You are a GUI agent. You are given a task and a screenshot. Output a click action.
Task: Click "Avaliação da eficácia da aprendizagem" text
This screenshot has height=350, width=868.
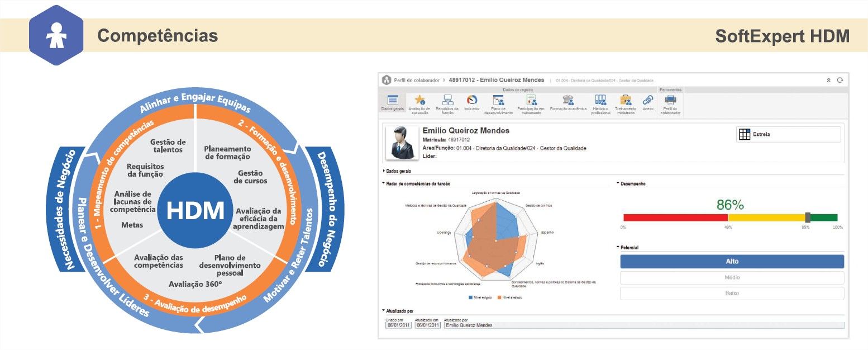pos(260,219)
